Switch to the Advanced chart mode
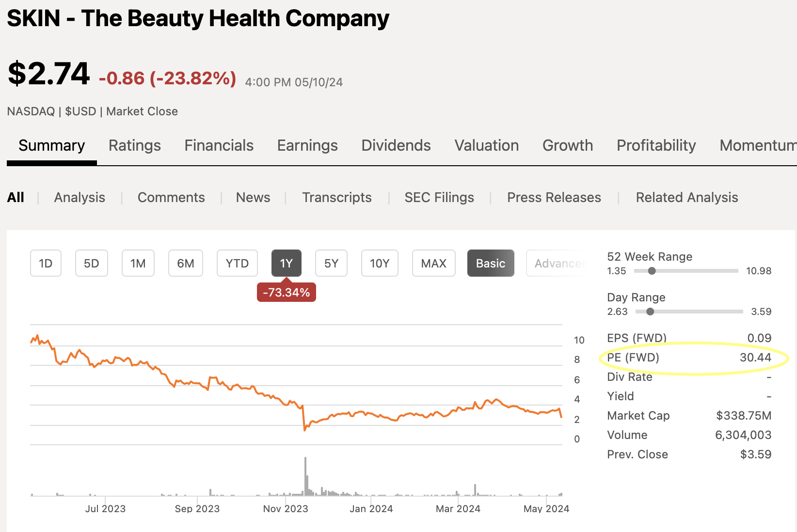 pos(558,263)
